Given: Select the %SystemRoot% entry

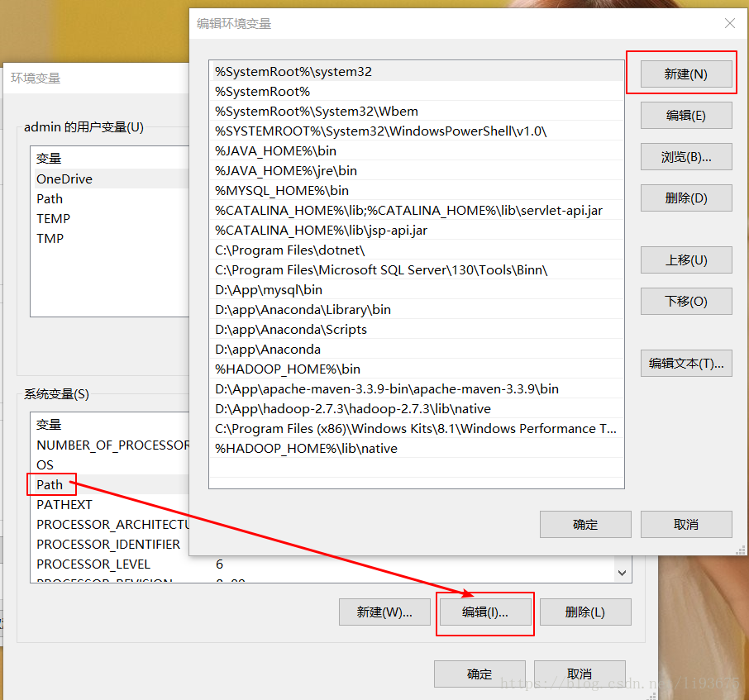Looking at the screenshot, I should coord(417,91).
